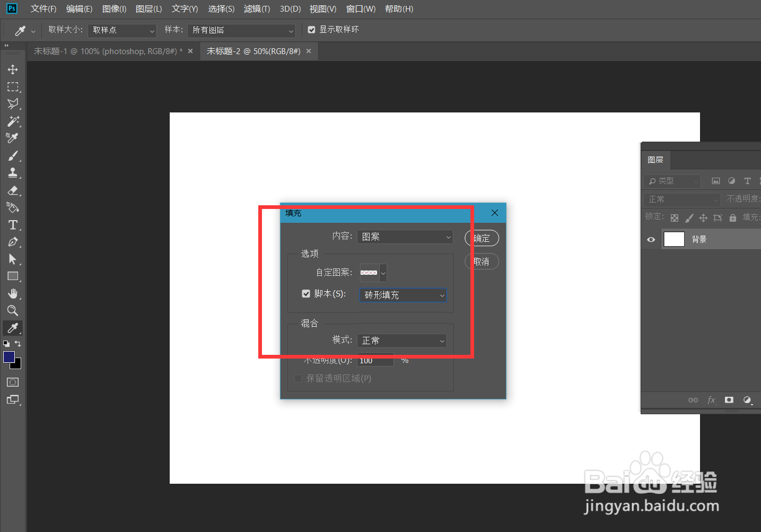Select the Brush tool
Image resolution: width=761 pixels, height=532 pixels.
click(13, 156)
